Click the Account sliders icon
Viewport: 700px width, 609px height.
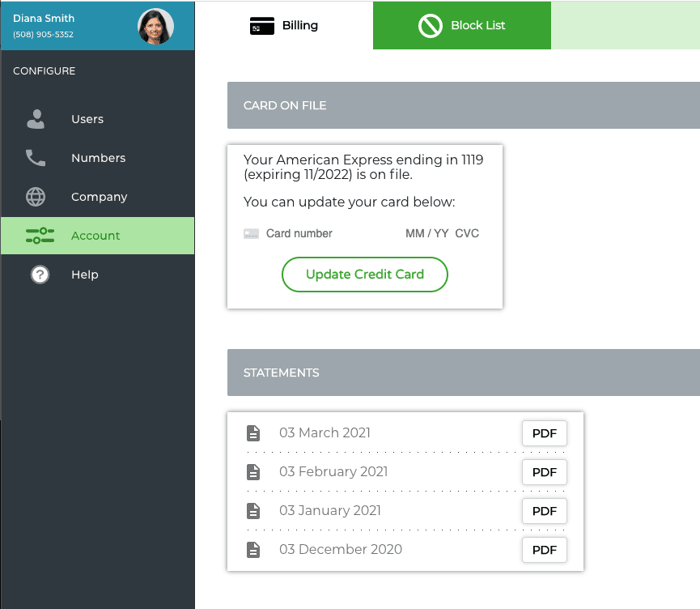(x=40, y=236)
